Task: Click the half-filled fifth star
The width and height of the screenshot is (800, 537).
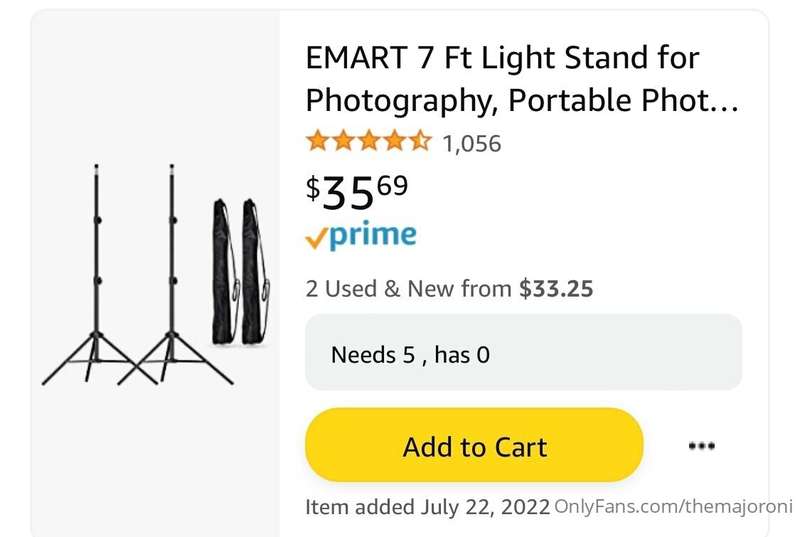Action: click(420, 141)
